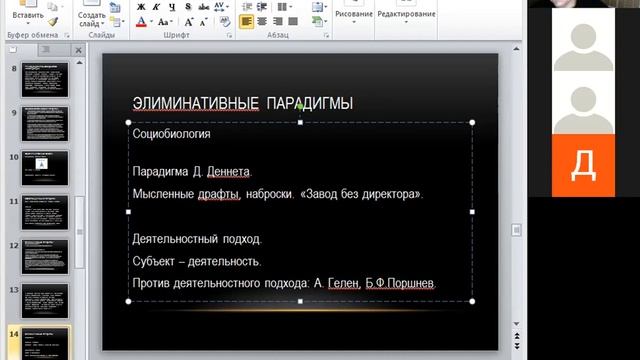Viewport: 640px width, 360px height.
Task: Click the increase list level icon
Action: 262,7
